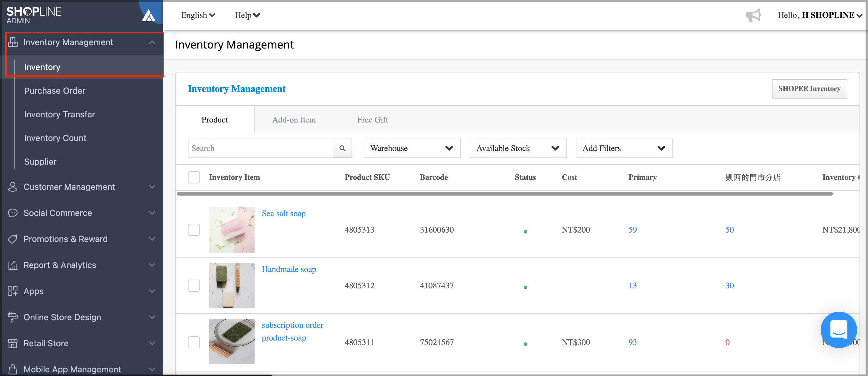The height and width of the screenshot is (376, 868).
Task: Click the Promotions & Reward tag icon
Action: click(13, 239)
